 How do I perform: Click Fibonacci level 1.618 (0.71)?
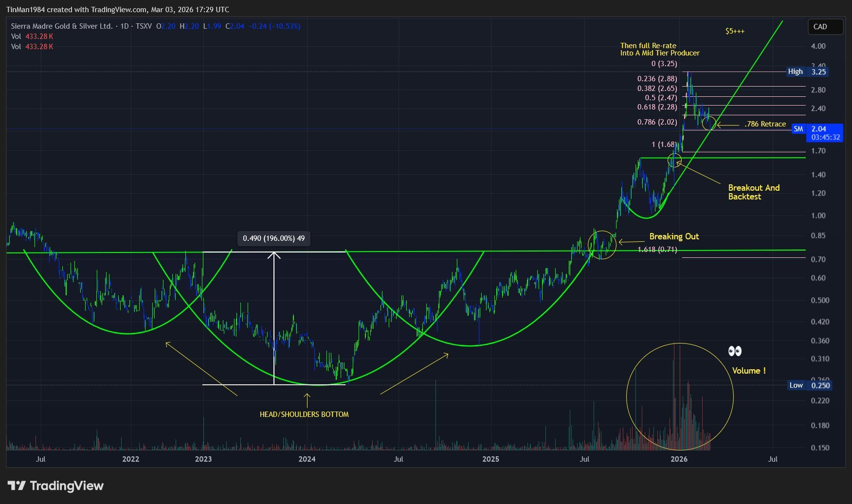pos(657,250)
